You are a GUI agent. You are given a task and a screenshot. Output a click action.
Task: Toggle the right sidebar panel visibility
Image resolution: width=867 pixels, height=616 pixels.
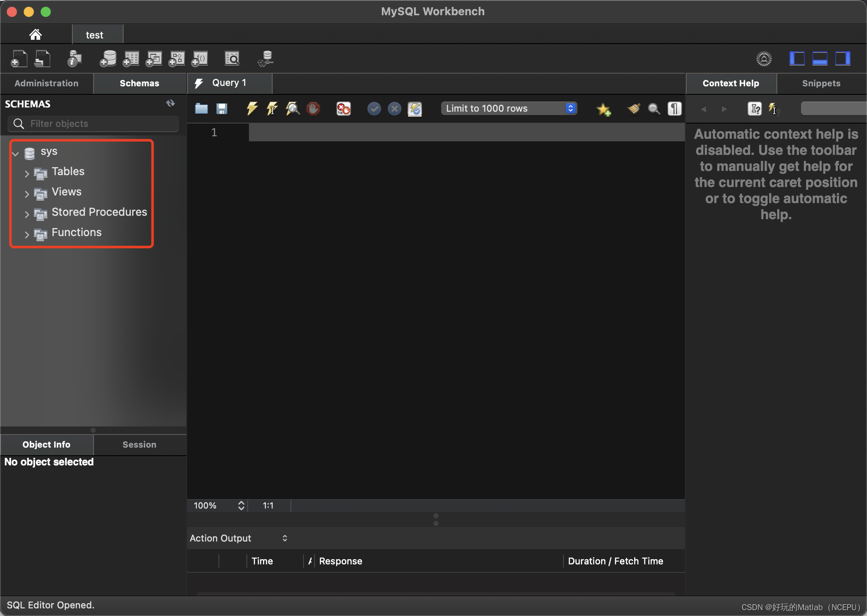coord(842,58)
